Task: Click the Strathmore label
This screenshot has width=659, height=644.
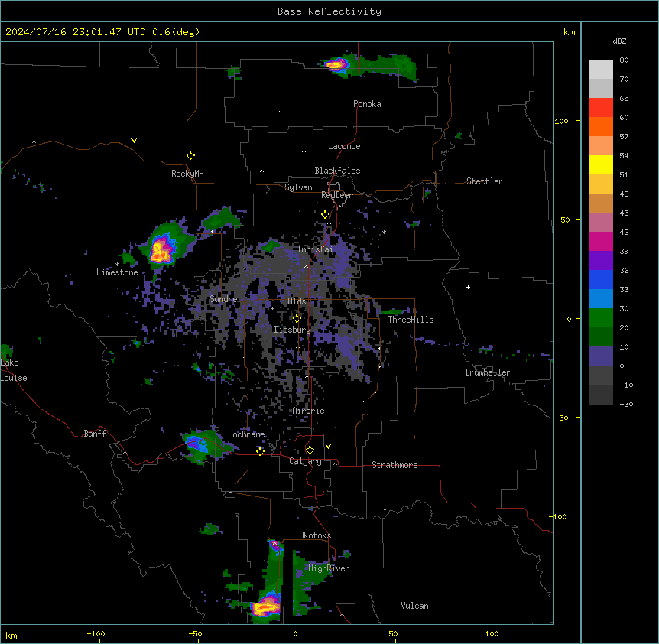Action: coord(394,465)
